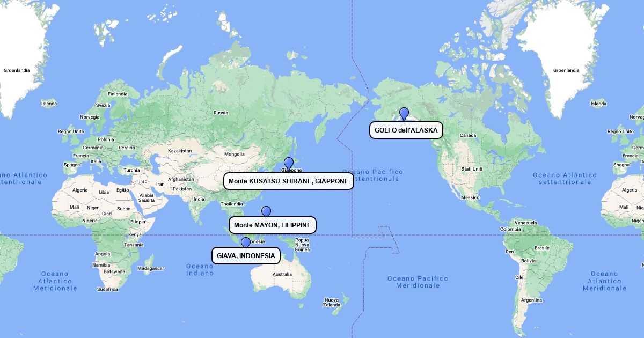Click the Papua Nuova Guinea label
The width and height of the screenshot is (644, 338).
pyautogui.click(x=302, y=245)
